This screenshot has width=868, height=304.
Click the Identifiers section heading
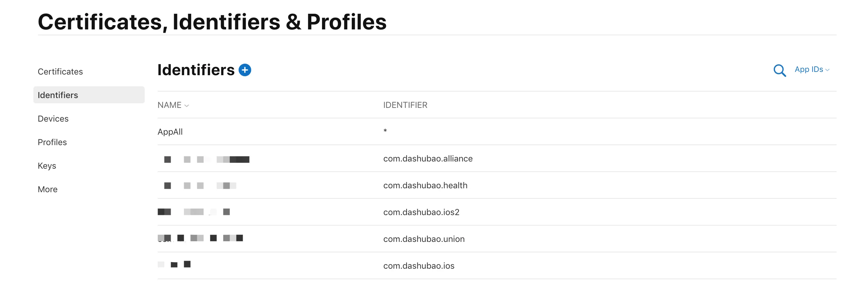coord(196,70)
